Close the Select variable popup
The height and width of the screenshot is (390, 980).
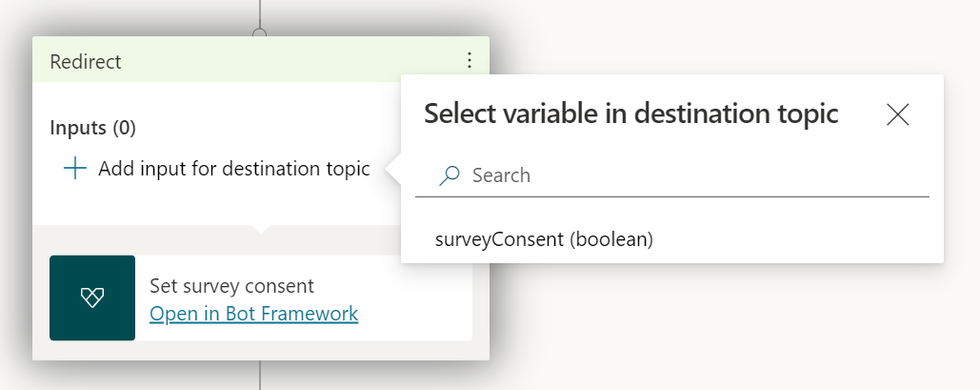click(897, 114)
